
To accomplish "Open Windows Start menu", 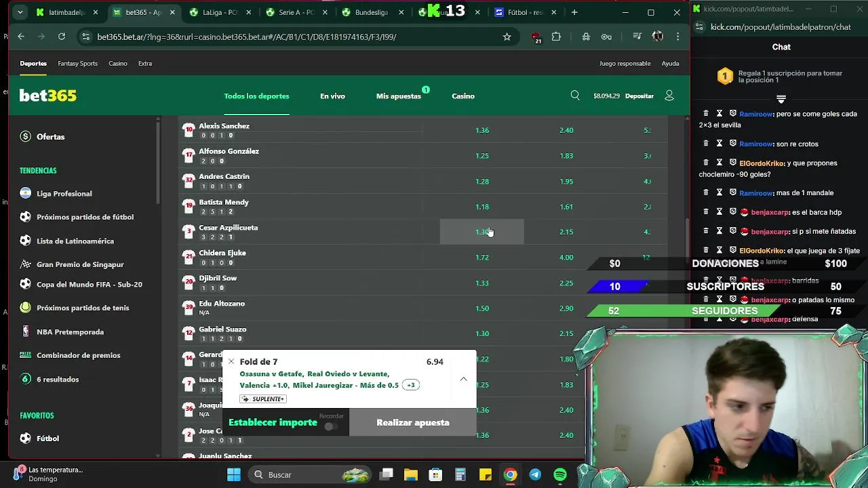I will click(x=234, y=474).
